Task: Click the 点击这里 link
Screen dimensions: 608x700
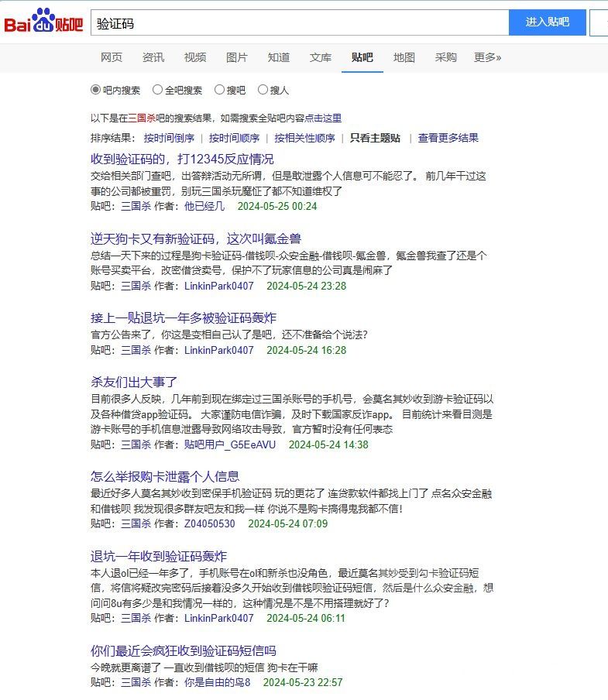Action: (323, 118)
